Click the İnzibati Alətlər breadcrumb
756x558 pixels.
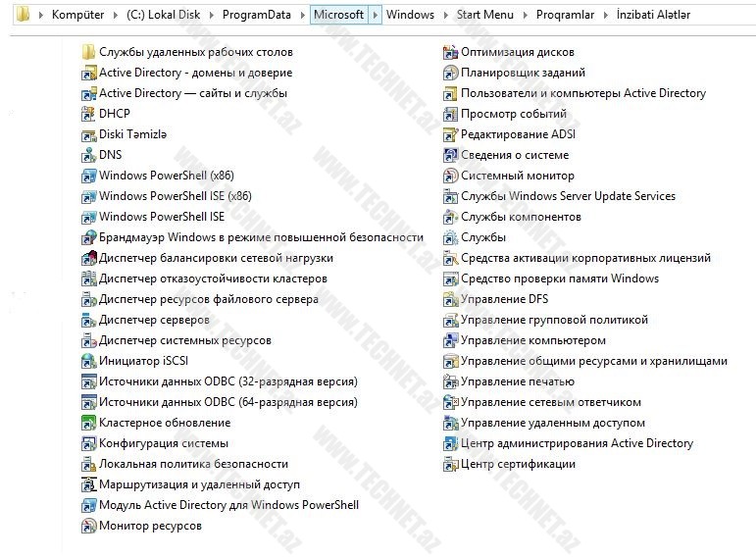coord(653,15)
